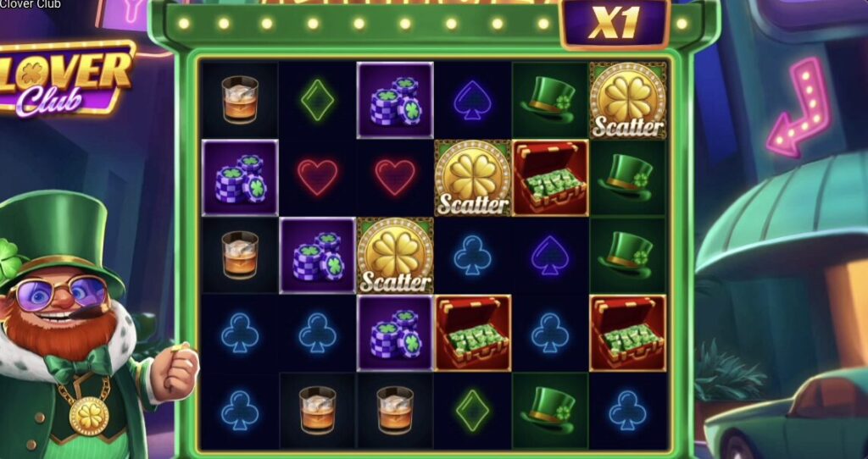The image size is (868, 459).
Task: Tap the purple spade in the top row
Action: click(x=472, y=101)
